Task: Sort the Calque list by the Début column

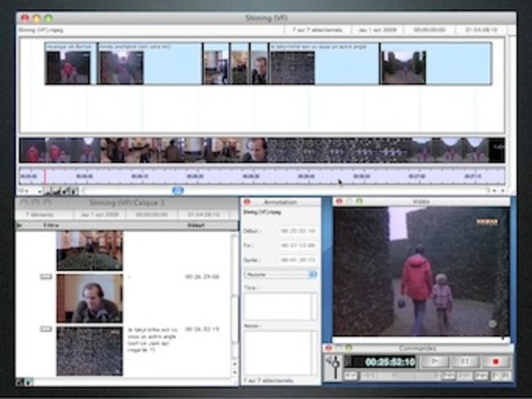Action: coord(196,226)
